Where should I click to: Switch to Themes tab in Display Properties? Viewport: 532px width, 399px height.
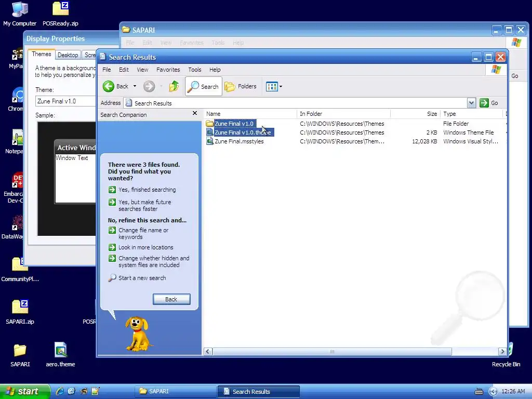coord(42,54)
